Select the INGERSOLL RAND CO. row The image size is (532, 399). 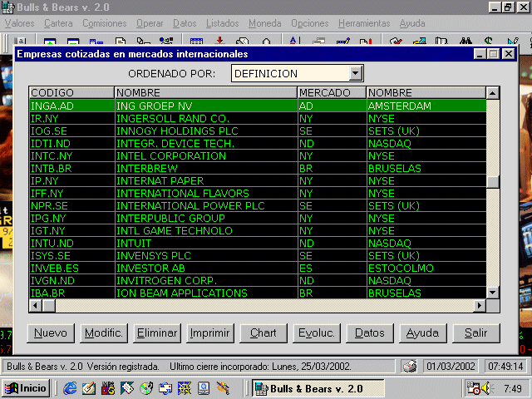258,118
